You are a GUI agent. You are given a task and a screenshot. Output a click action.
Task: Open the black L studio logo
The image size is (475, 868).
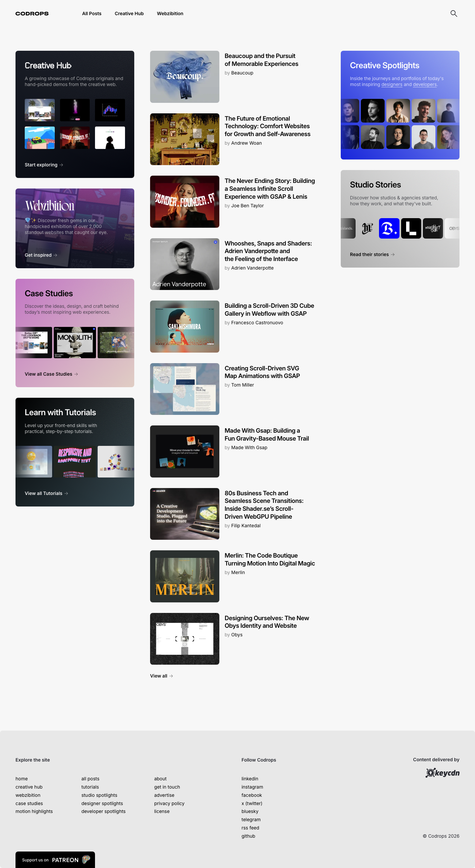click(x=411, y=228)
